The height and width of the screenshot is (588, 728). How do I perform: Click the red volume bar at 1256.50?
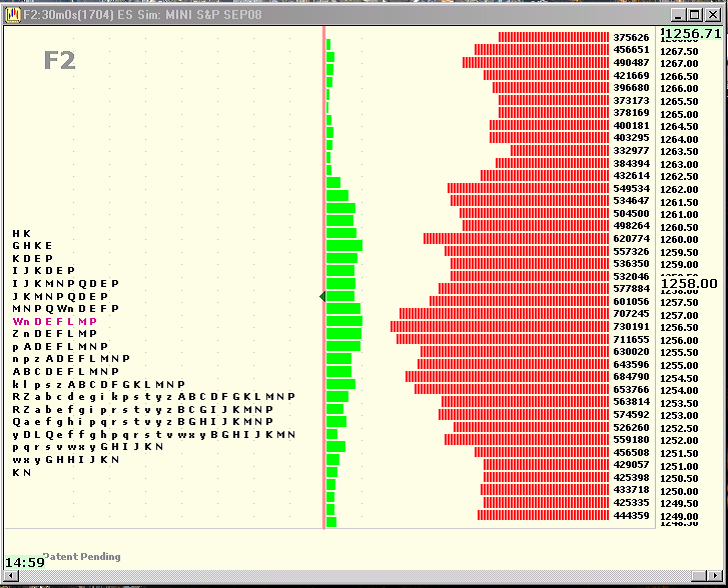pos(499,327)
